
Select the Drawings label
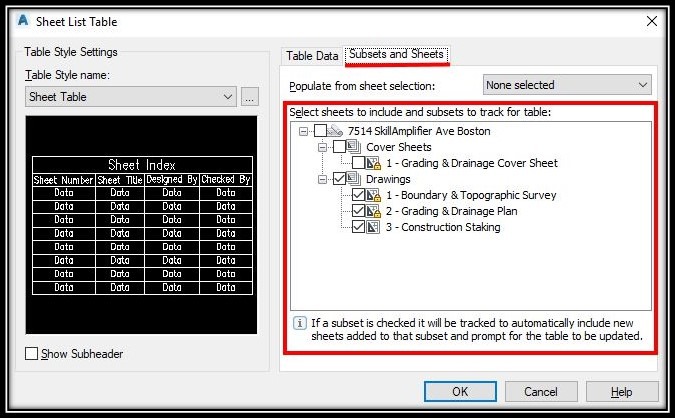(x=388, y=179)
